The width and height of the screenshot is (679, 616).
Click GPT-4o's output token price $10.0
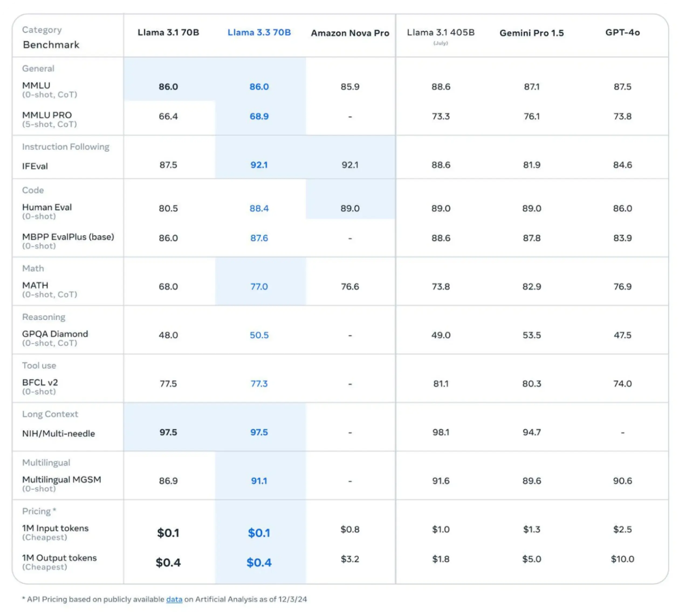(x=622, y=559)
